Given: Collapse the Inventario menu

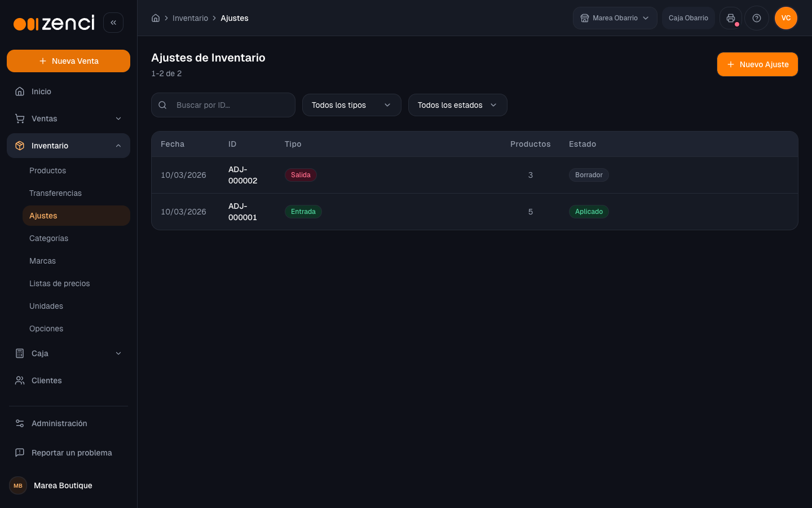Looking at the screenshot, I should pos(68,146).
